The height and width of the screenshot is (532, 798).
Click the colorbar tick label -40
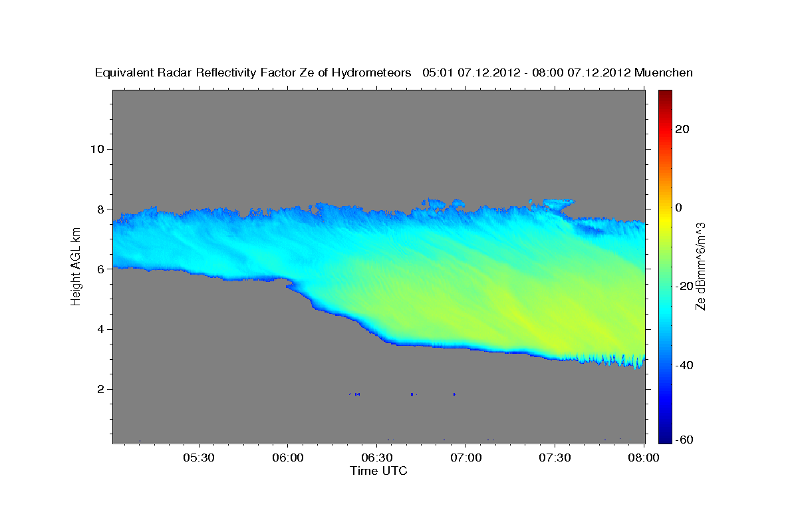pyautogui.click(x=684, y=365)
